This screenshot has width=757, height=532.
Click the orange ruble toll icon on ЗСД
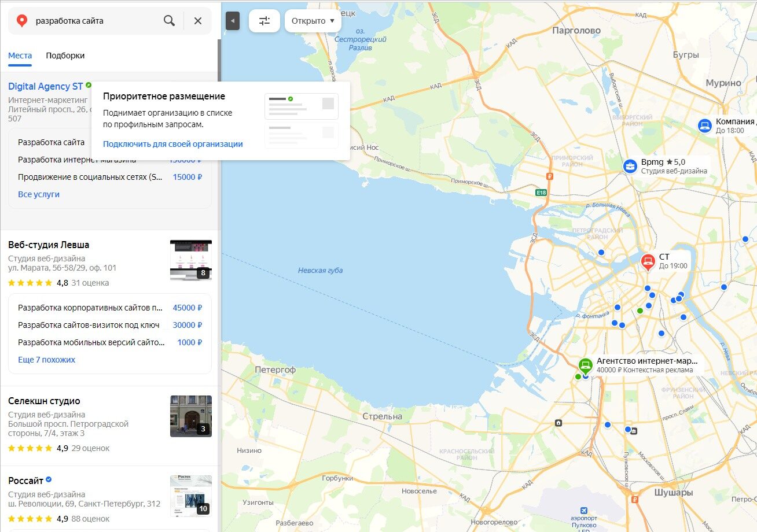550,176
